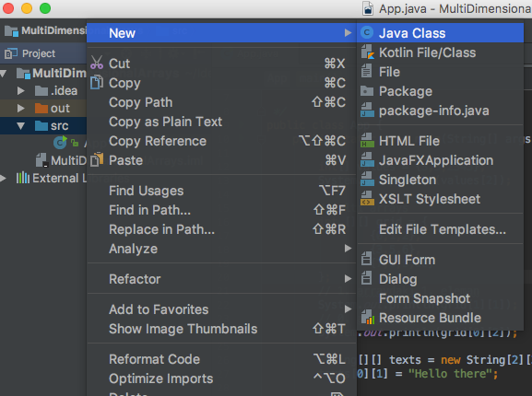Expand the .idea folder arrow
Viewport: 532px width, 396px height.
click(20, 91)
